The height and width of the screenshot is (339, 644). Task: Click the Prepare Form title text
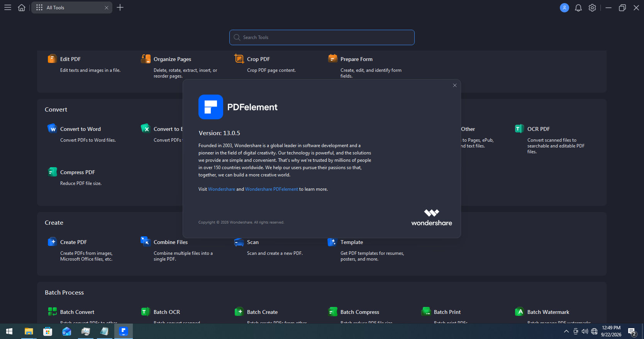point(356,59)
